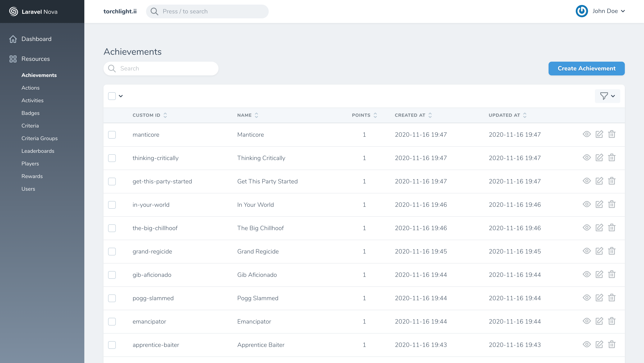The height and width of the screenshot is (363, 644).
Task: Sort by the Updated At column
Action: pos(508,115)
